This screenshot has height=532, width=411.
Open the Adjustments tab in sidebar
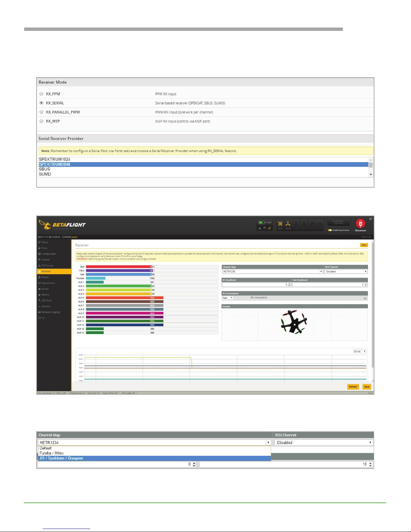(x=54, y=283)
